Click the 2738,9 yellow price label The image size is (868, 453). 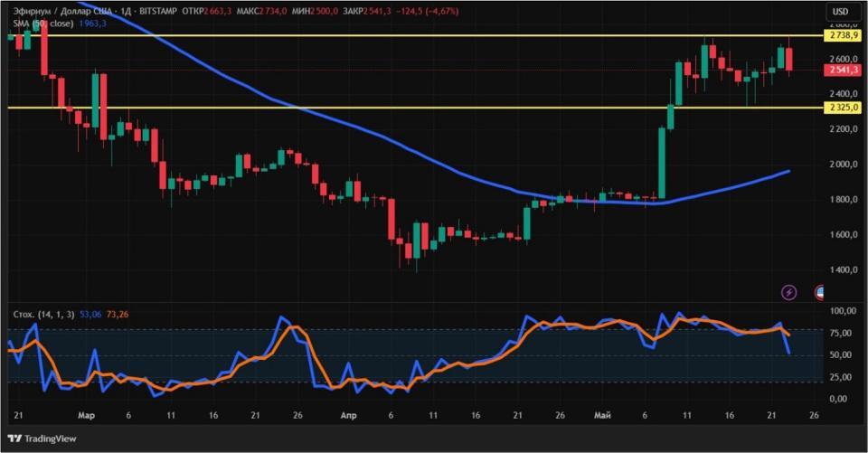coord(843,35)
